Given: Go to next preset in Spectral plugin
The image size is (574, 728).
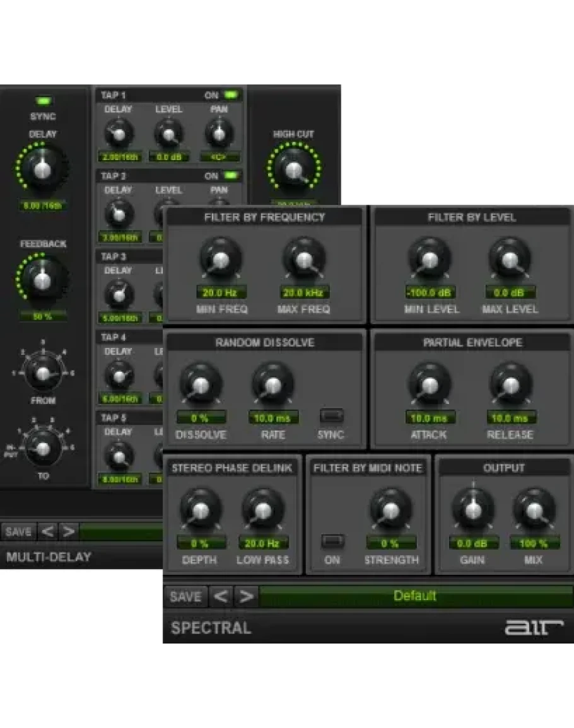Looking at the screenshot, I should pos(247,596).
